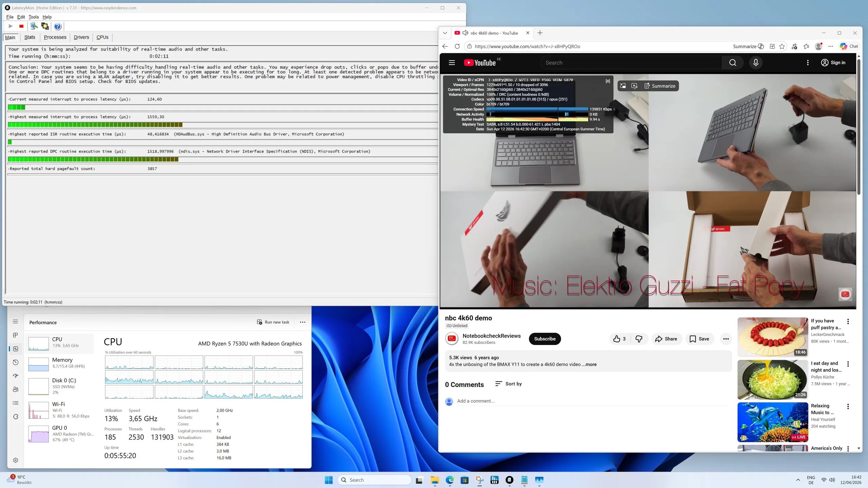The image size is (868, 488).
Task: Like the nbc 4k60 demo video
Action: pyautogui.click(x=617, y=339)
